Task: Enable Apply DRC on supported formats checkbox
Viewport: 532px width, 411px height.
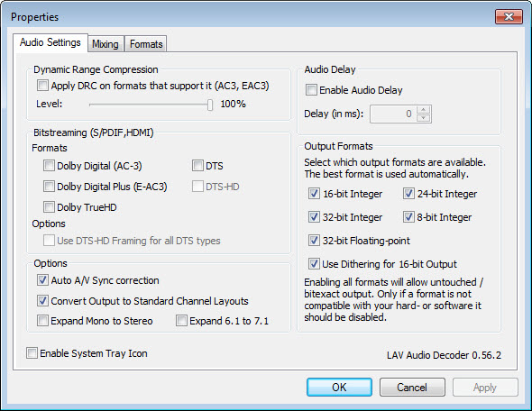Action: [x=42, y=85]
